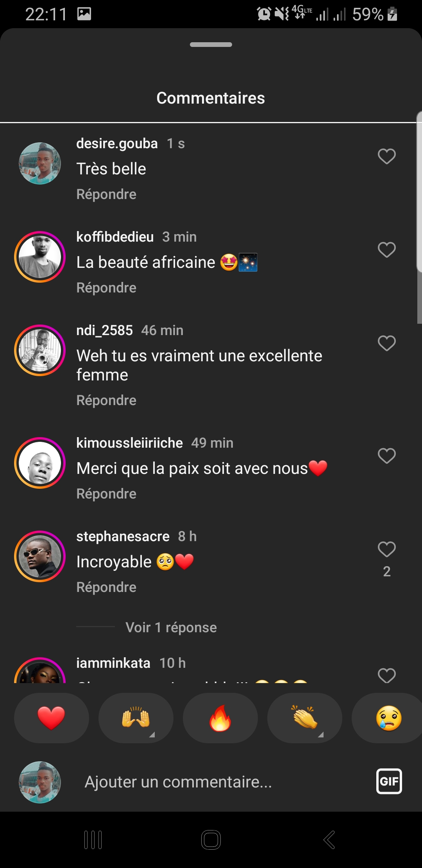Tap the raised hands quick reaction emoji

tap(136, 718)
